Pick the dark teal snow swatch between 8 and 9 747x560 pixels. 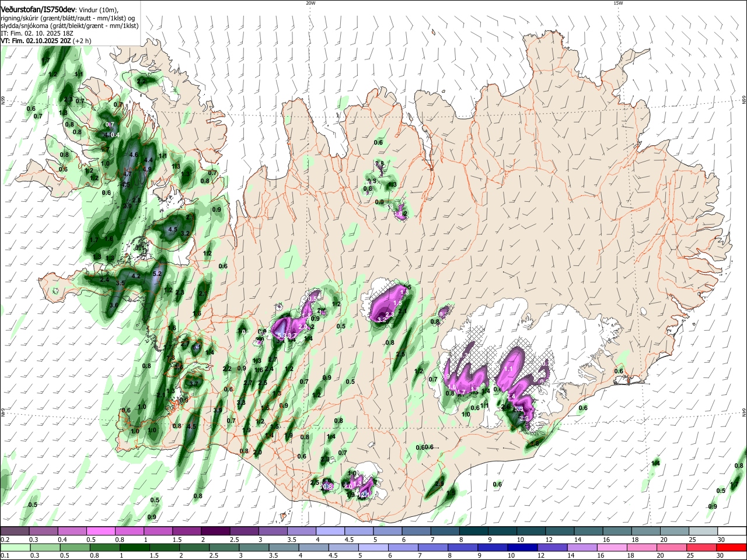click(474, 531)
